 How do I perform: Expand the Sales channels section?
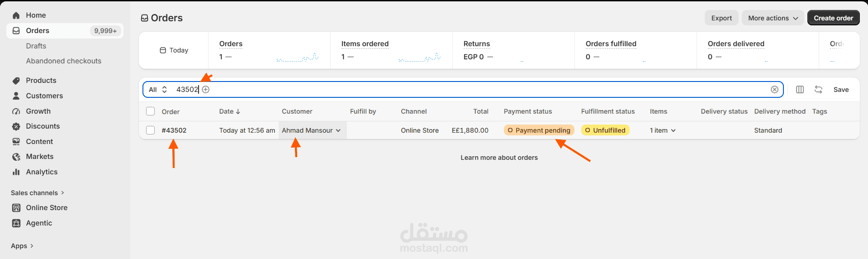coord(38,193)
